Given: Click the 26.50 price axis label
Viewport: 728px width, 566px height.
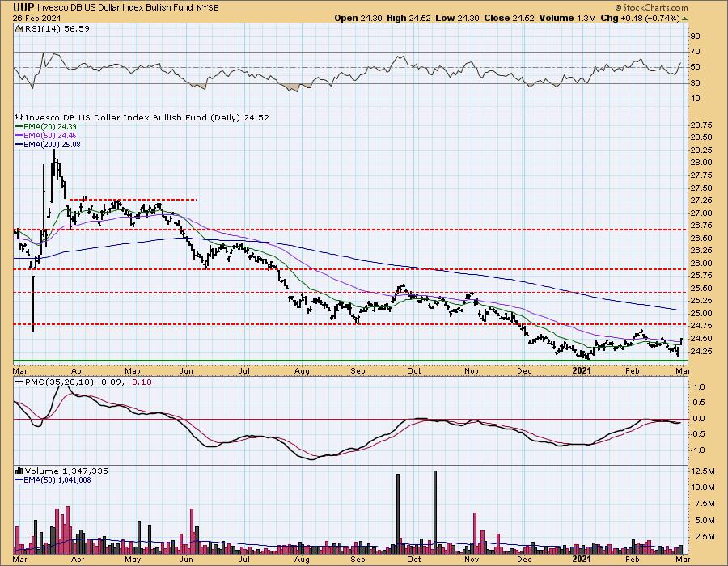Looking at the screenshot, I should 701,238.
